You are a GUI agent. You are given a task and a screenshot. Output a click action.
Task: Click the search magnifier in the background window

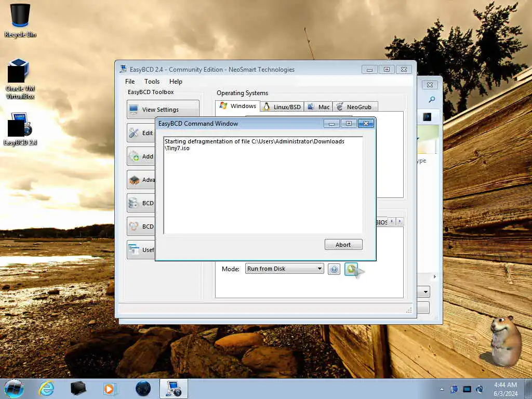click(x=432, y=99)
